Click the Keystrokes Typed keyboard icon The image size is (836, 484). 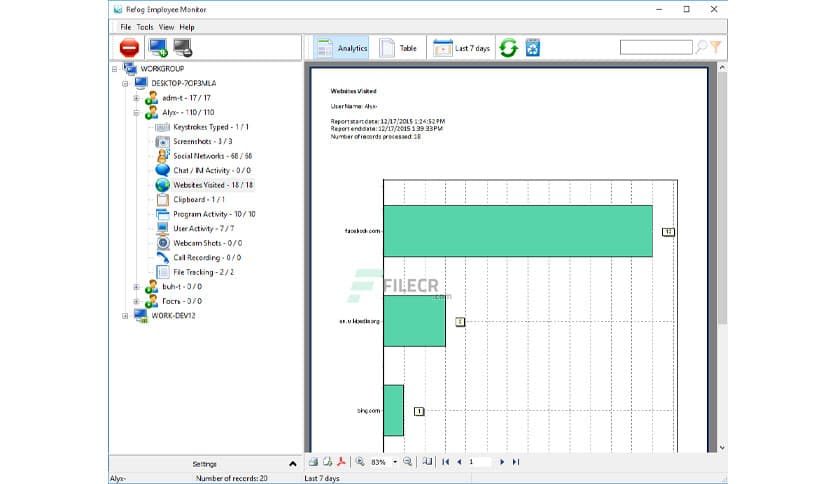163,127
